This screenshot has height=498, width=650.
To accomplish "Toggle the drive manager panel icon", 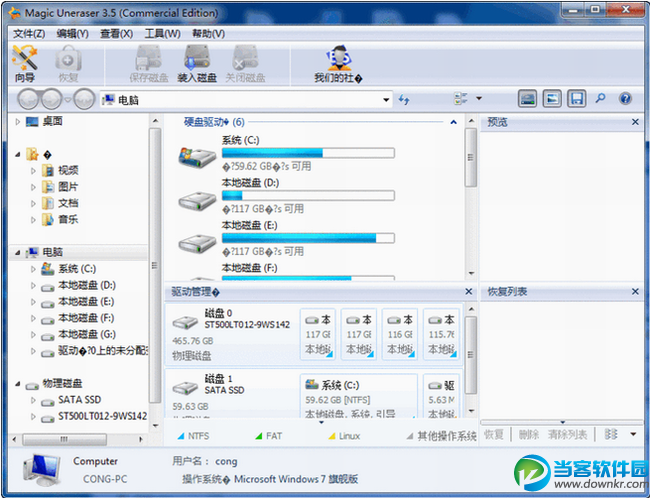I will point(527,99).
